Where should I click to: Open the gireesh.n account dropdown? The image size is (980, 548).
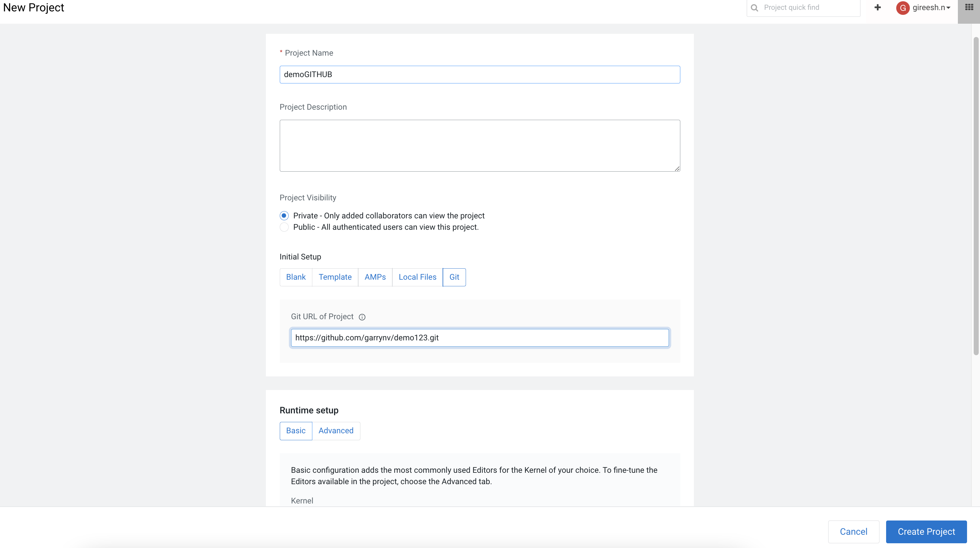[929, 8]
